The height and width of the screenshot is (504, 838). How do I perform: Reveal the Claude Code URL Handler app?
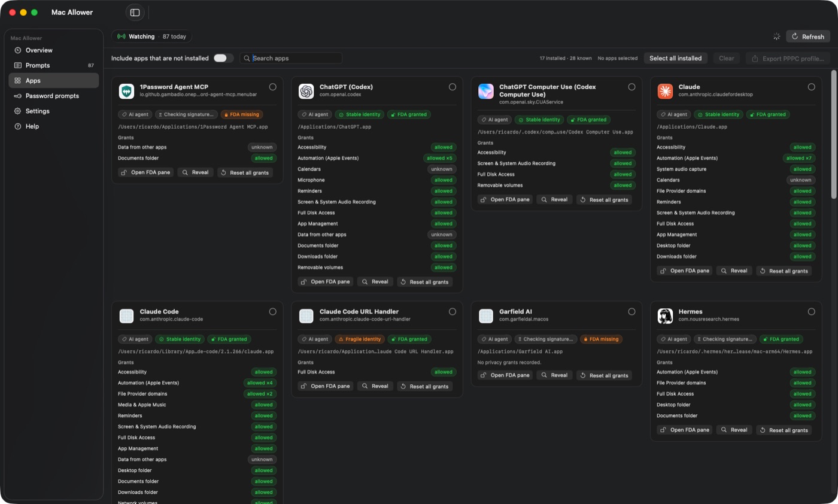[x=374, y=386]
